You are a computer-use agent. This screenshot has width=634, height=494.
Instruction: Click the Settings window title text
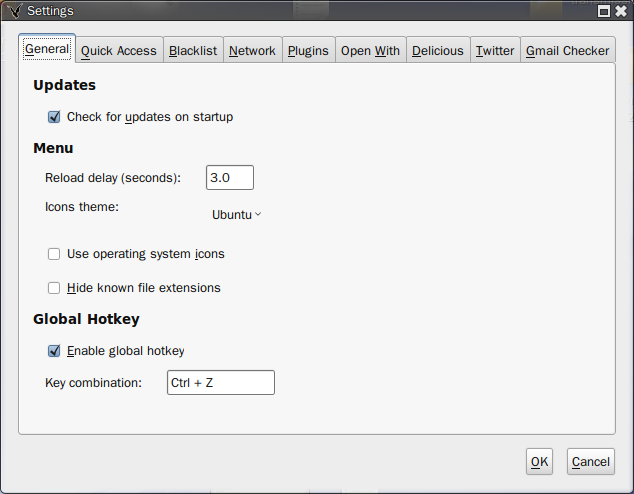point(51,11)
